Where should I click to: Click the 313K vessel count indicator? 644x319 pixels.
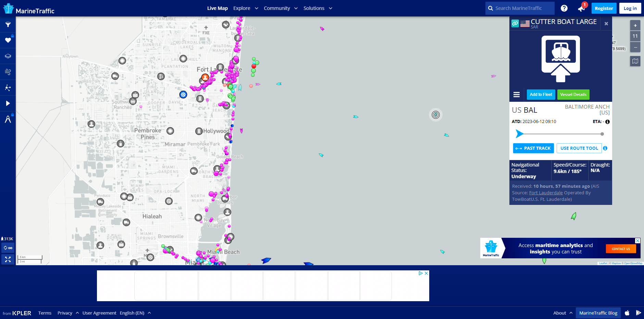click(x=7, y=239)
